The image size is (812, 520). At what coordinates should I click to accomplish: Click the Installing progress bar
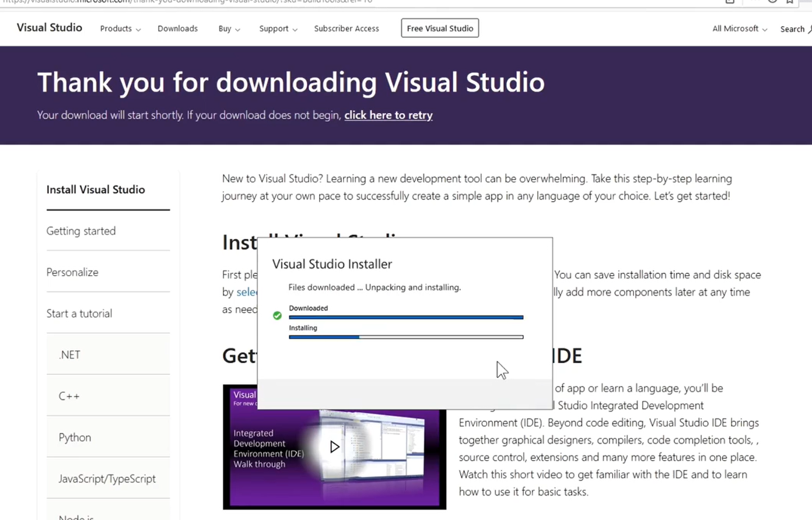pyautogui.click(x=406, y=337)
